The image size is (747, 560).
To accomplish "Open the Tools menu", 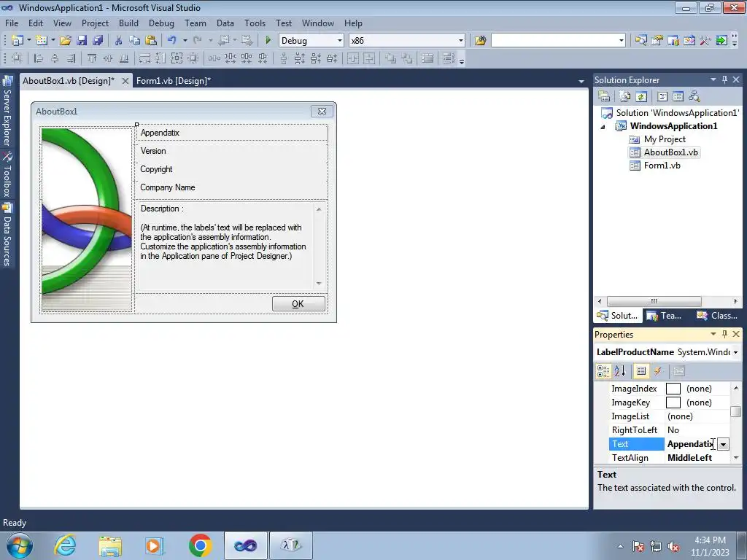I will click(x=255, y=23).
